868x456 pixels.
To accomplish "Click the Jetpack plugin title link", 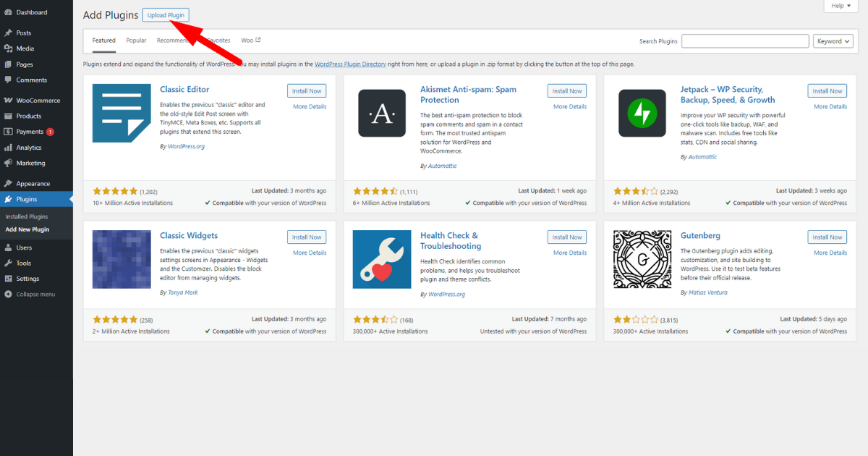I will coord(728,95).
